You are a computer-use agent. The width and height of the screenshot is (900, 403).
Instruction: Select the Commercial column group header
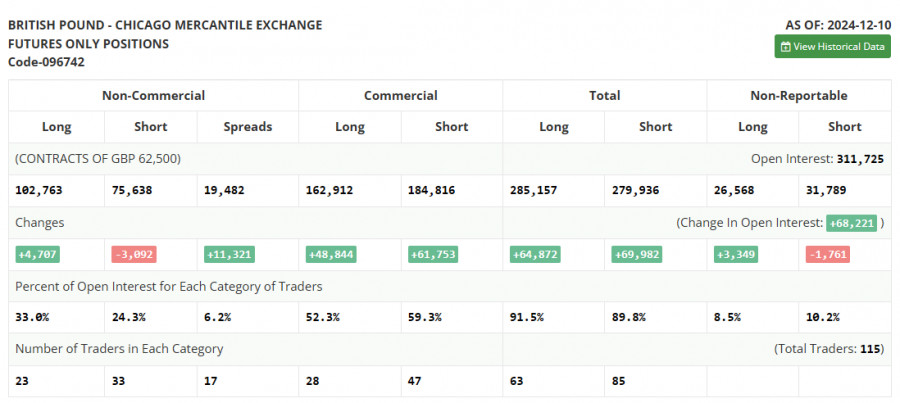(400, 96)
